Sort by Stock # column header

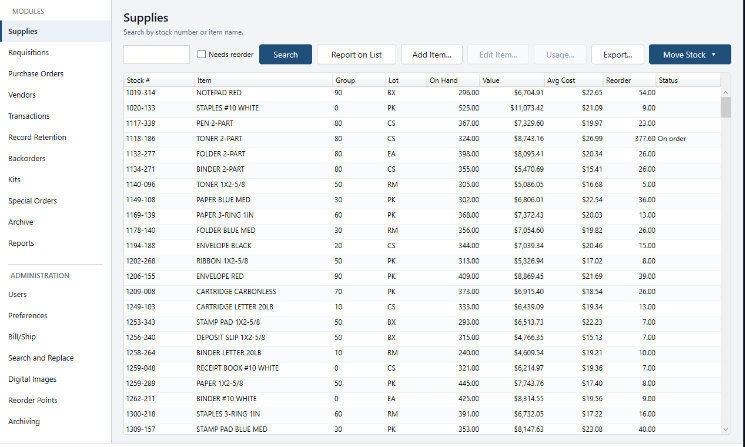coord(159,80)
